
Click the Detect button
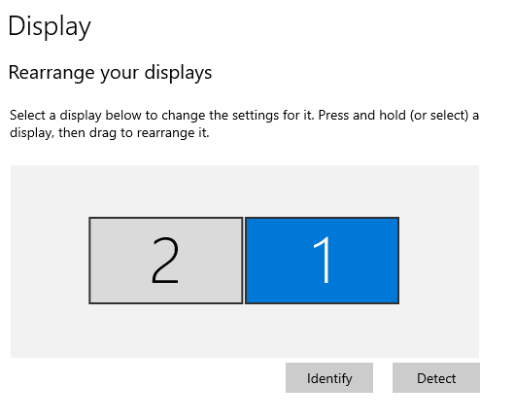coord(436,377)
